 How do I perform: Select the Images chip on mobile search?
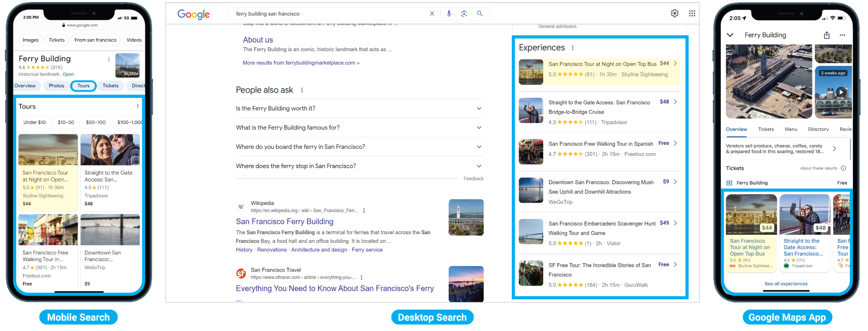coord(30,40)
